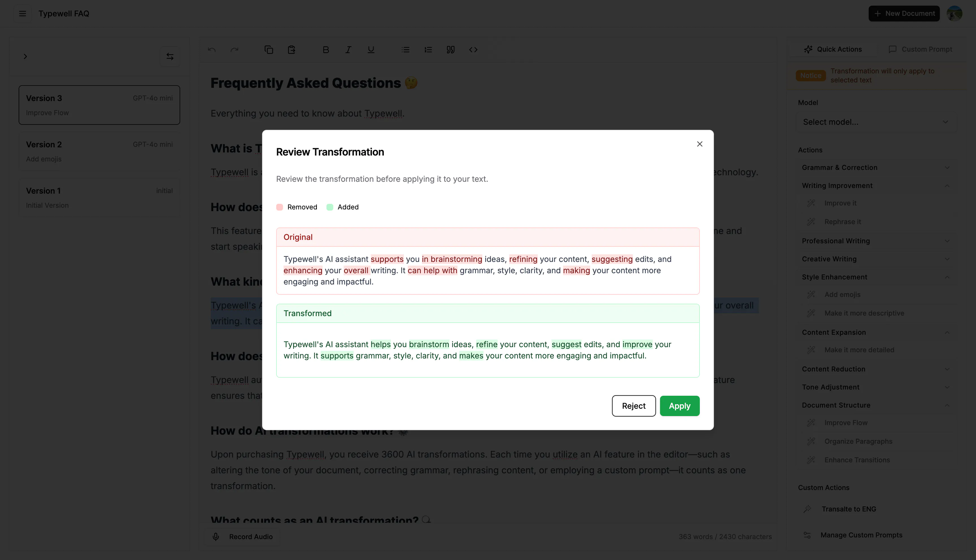Expand the Creative Writing section
The image size is (976, 560).
[876, 259]
